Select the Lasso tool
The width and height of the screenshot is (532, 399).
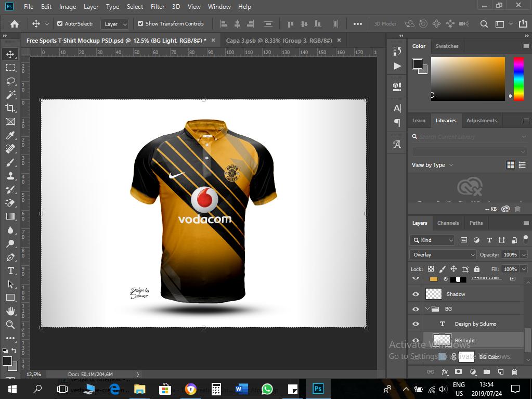pyautogui.click(x=10, y=81)
